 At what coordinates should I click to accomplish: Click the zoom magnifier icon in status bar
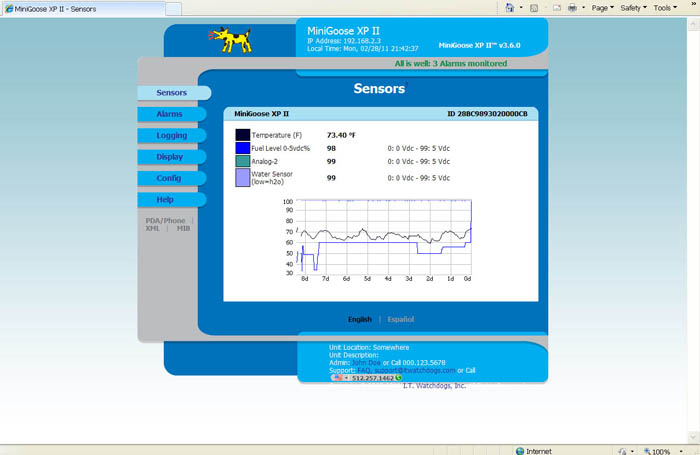tap(647, 451)
